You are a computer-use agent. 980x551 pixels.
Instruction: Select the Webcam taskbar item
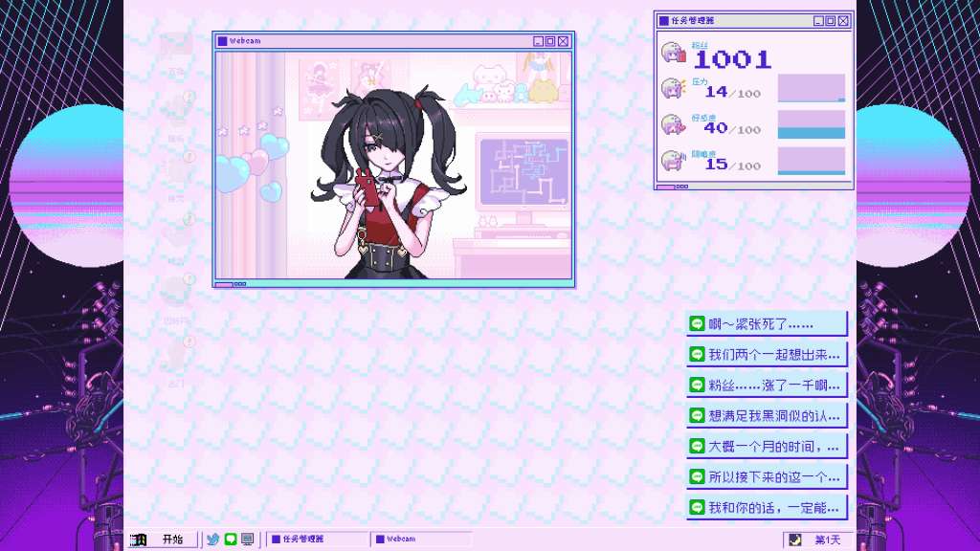tap(421, 540)
